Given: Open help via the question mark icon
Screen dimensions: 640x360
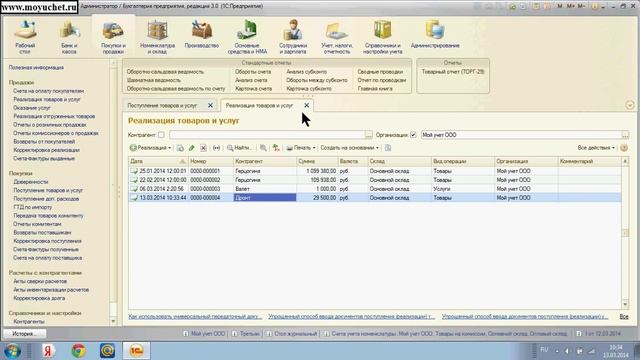Looking at the screenshot, I should (x=624, y=148).
